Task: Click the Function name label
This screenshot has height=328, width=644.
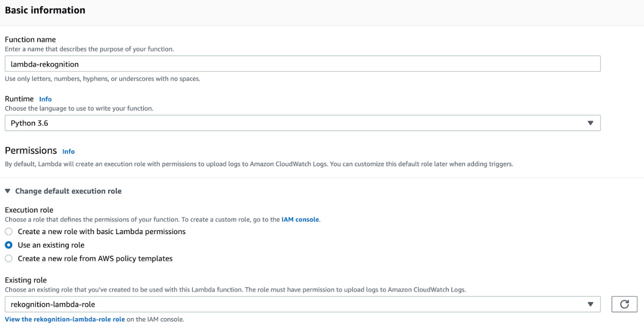Action: (x=30, y=39)
